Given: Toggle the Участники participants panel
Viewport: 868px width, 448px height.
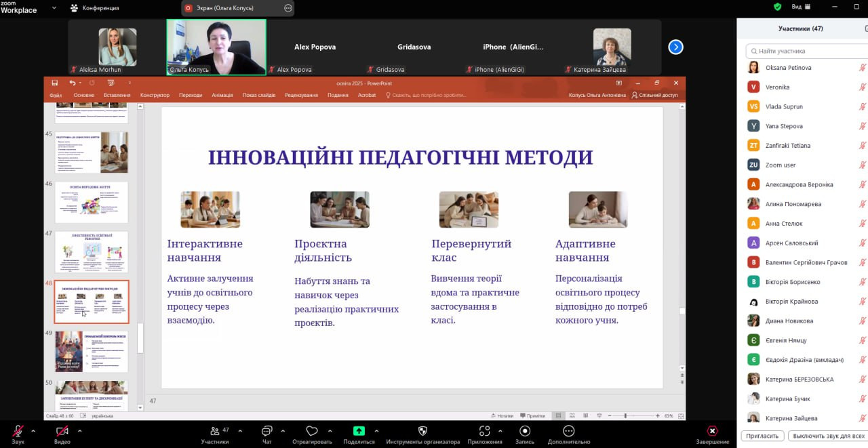Looking at the screenshot, I should pyautogui.click(x=215, y=430).
